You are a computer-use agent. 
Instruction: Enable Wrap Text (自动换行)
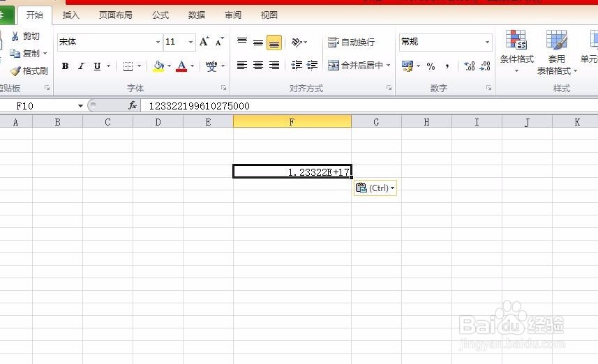click(x=351, y=42)
